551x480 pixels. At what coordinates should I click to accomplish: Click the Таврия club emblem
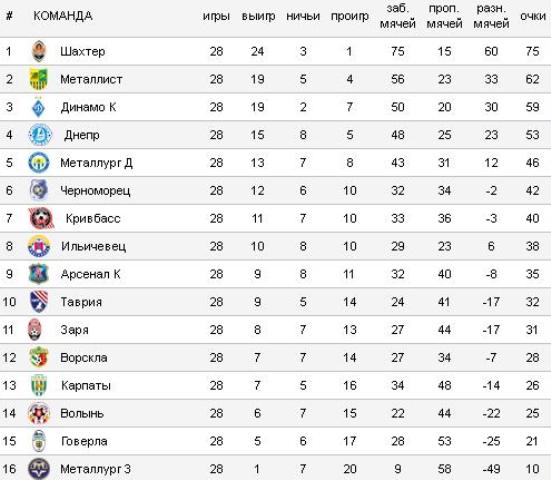pyautogui.click(x=39, y=301)
